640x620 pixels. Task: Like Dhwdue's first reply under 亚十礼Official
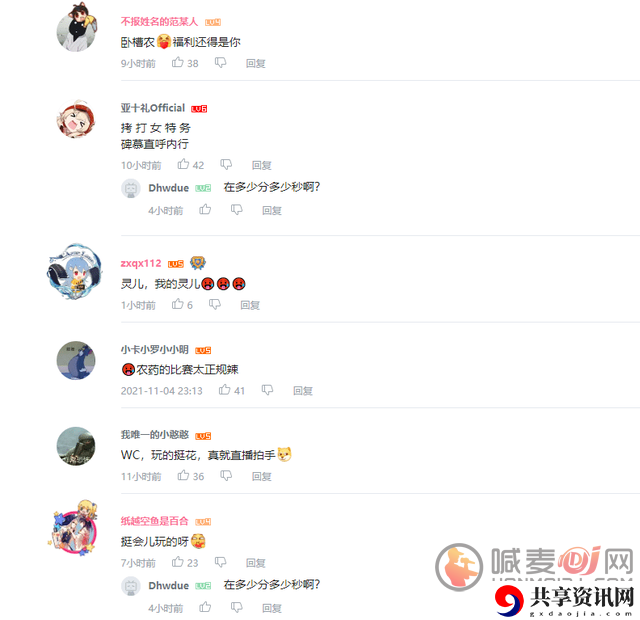point(205,210)
